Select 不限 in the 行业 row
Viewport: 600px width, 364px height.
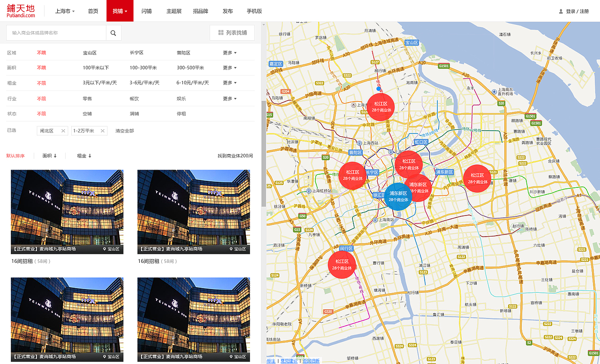[42, 99]
